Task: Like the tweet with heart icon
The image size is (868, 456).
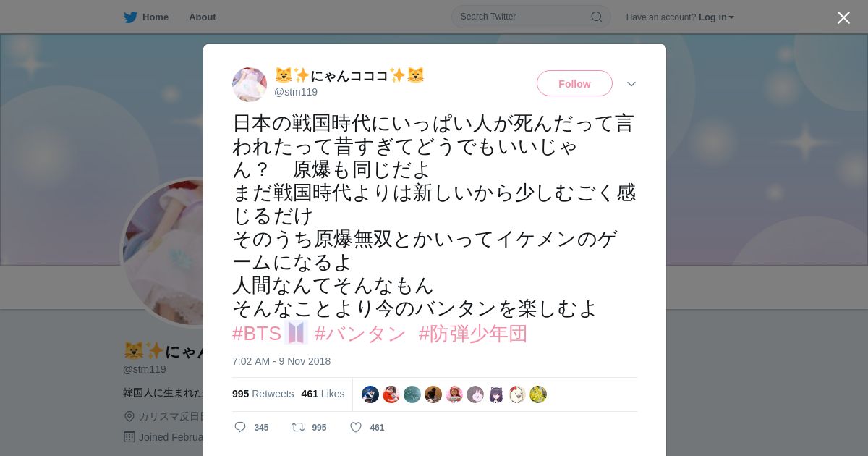Action: point(356,427)
